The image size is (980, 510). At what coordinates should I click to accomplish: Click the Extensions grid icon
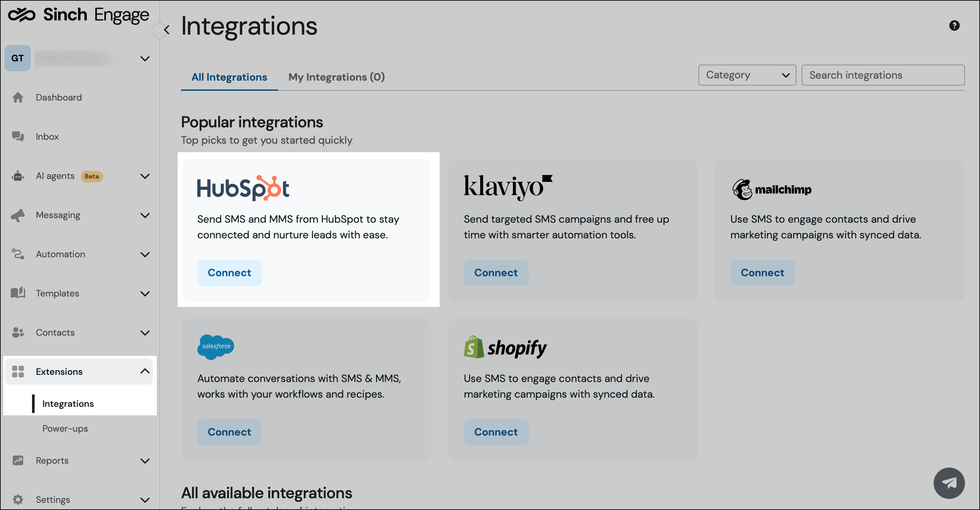click(x=18, y=372)
